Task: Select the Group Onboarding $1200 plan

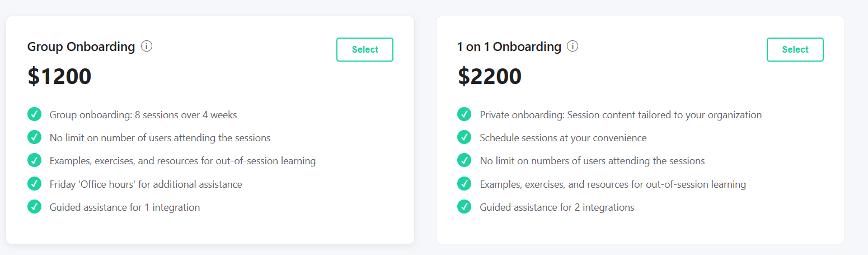Action: (365, 49)
